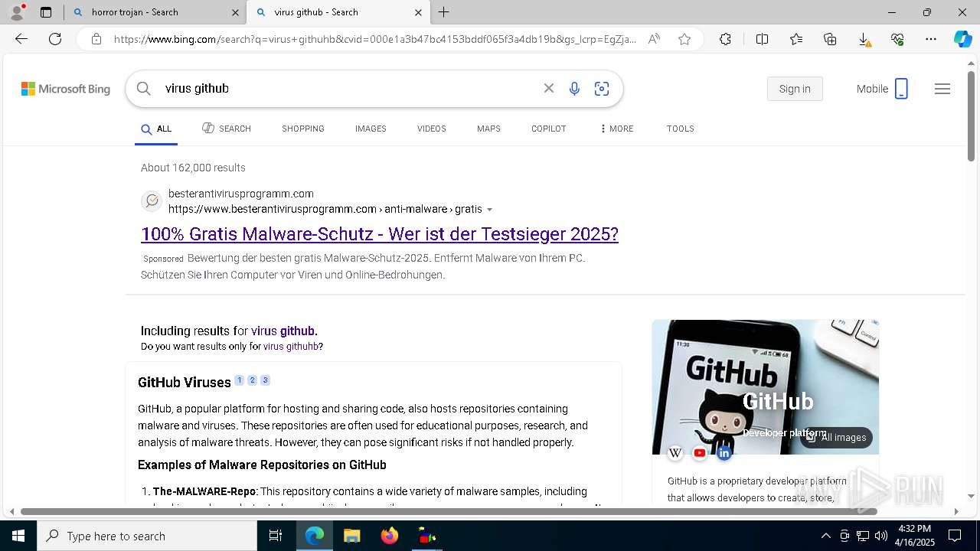980x551 pixels.
Task: Open citation 3 beside GitHub Viruses
Action: [265, 380]
